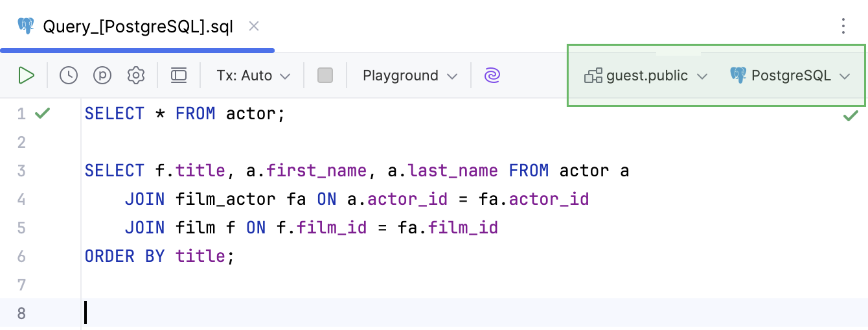Expand the Playground resolve mode dropdown

[409, 76]
